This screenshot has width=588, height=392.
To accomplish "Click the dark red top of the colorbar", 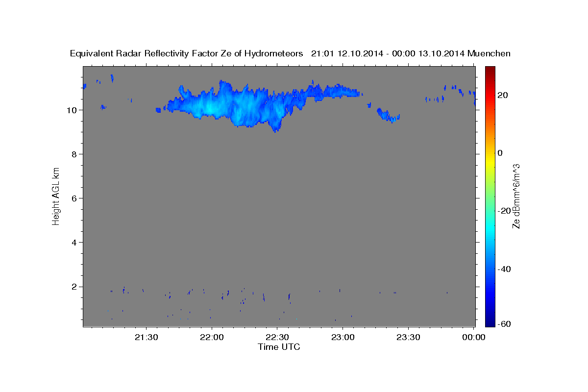I will [490, 71].
